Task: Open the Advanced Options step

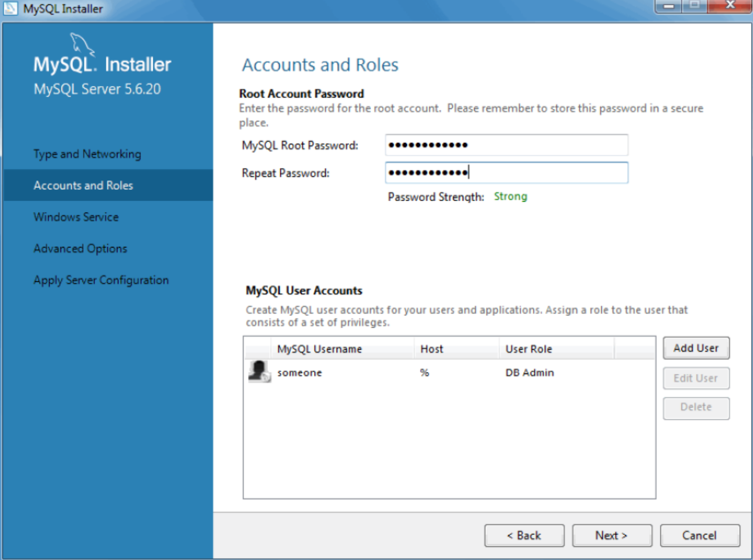Action: [80, 248]
